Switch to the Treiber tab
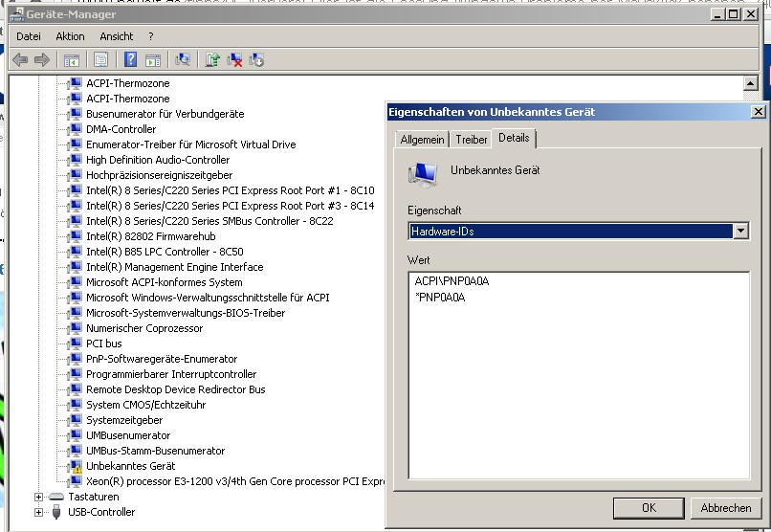Image resolution: width=771 pixels, height=532 pixels. click(x=471, y=140)
